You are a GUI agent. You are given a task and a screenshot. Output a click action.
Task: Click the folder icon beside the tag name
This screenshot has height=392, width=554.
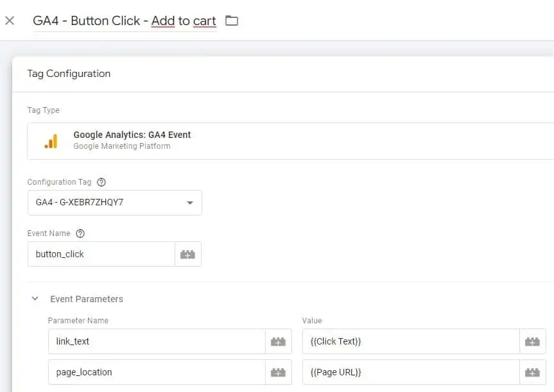point(231,21)
